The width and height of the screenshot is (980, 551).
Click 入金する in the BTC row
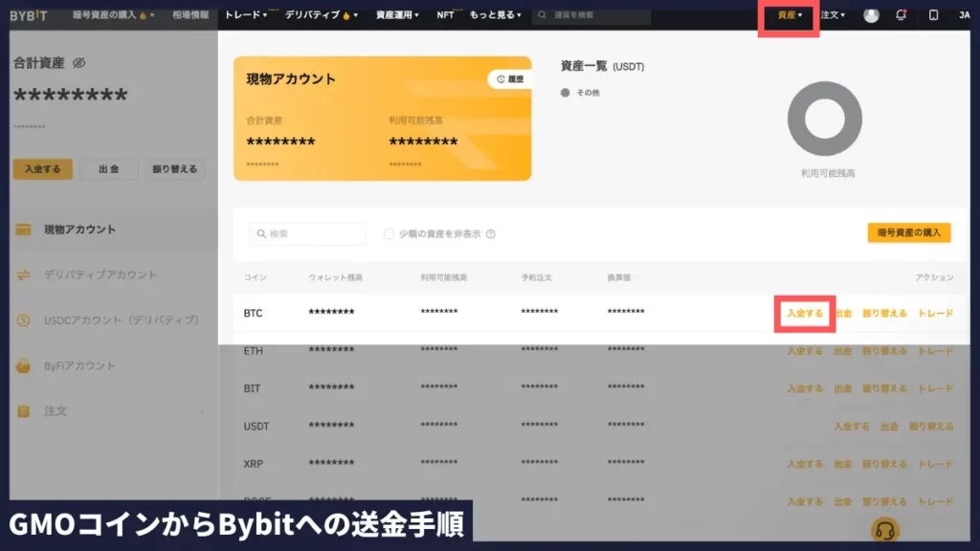[804, 314]
